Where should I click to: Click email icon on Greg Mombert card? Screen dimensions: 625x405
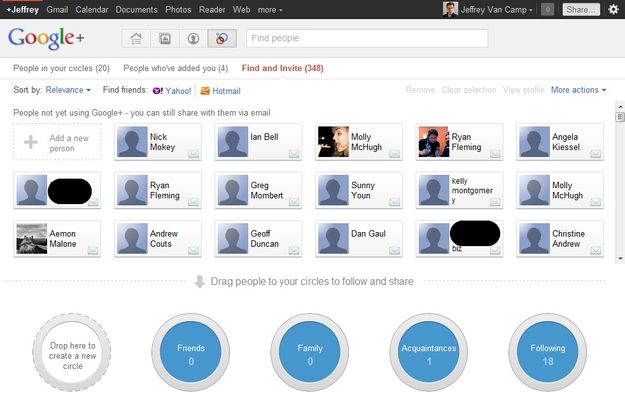(294, 202)
